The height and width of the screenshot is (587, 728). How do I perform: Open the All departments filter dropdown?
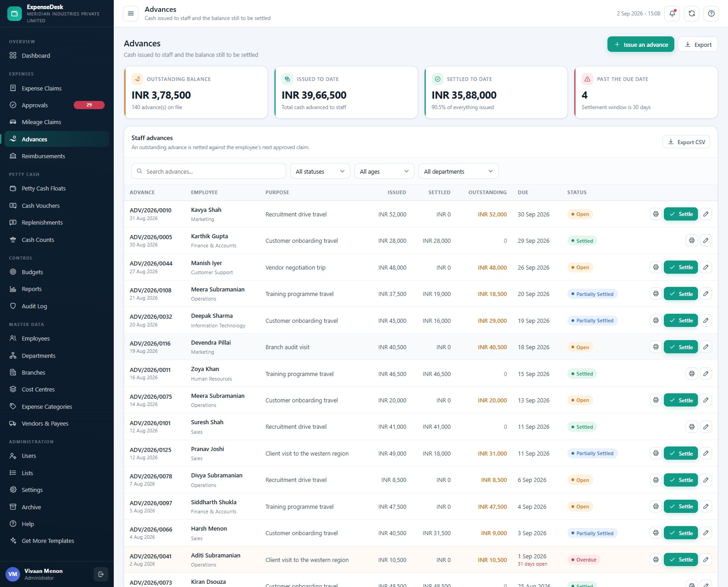click(x=459, y=171)
